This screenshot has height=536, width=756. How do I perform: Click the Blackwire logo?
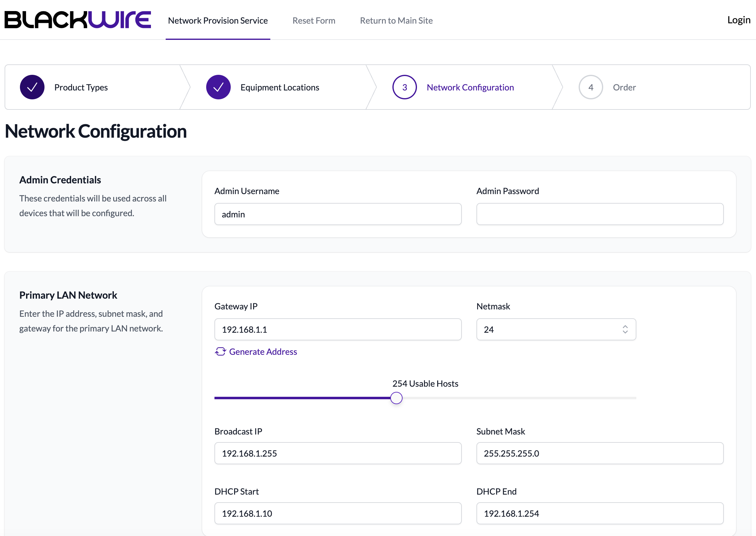point(78,20)
